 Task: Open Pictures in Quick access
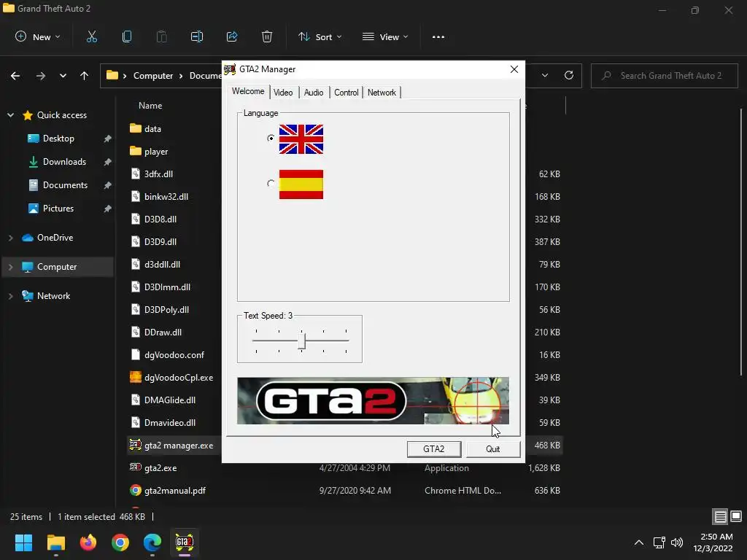coord(58,209)
